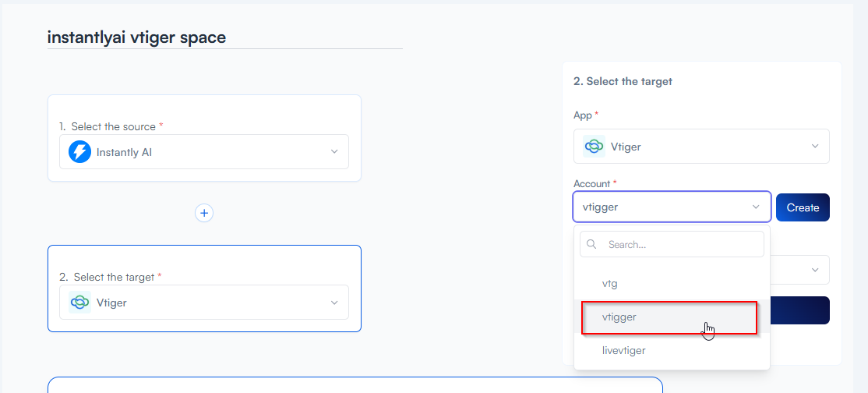Expand the target step Vtiger dropdown arrow

334,303
